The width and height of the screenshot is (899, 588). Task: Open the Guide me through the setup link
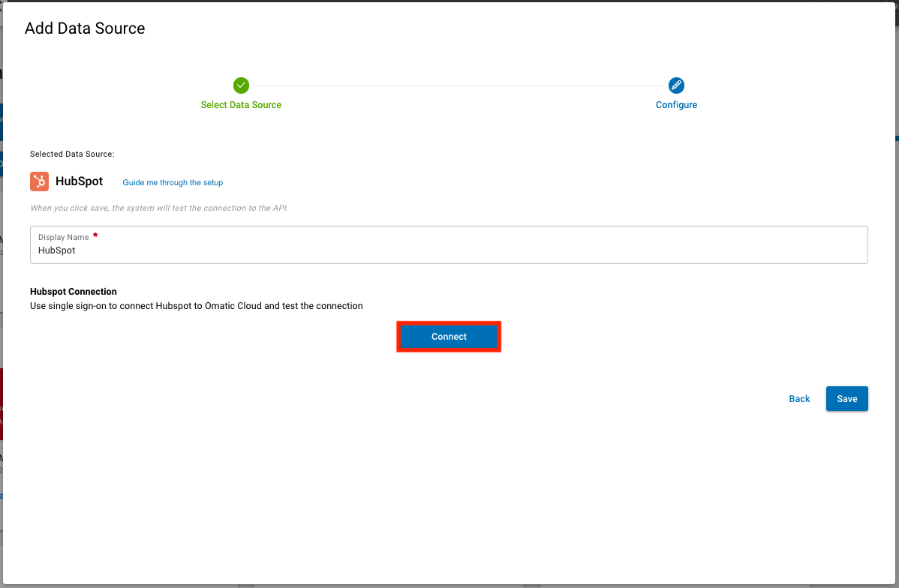tap(173, 182)
